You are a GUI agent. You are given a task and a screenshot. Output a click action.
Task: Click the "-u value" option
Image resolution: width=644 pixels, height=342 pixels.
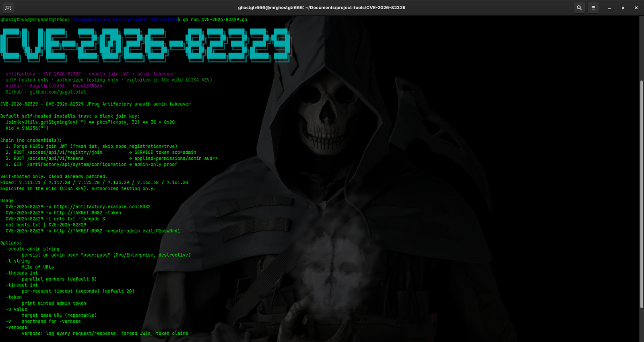click(x=17, y=309)
